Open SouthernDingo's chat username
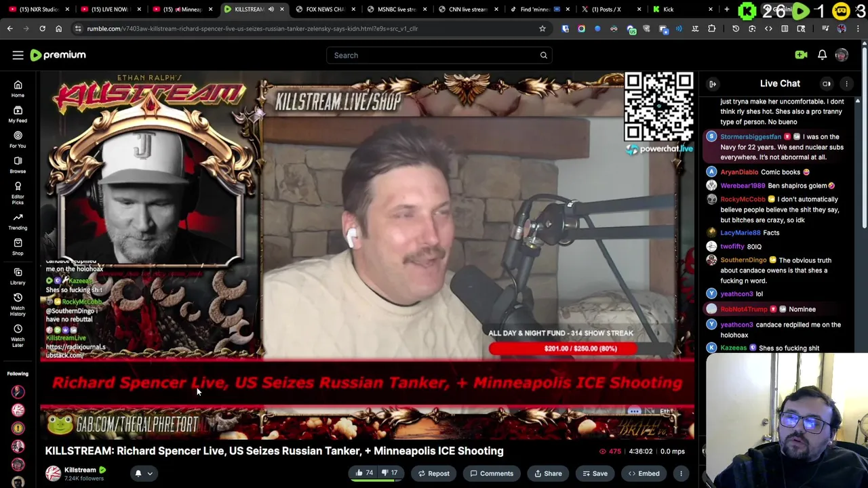The image size is (868, 488). click(743, 260)
